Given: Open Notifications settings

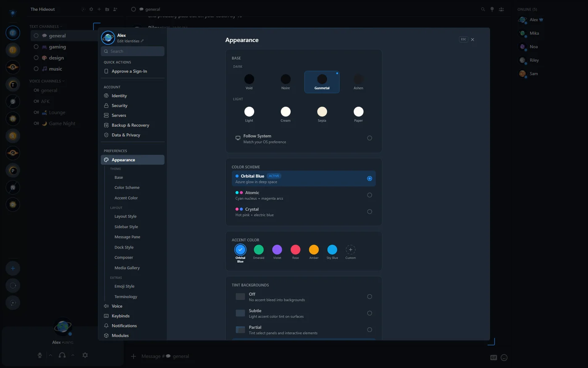Looking at the screenshot, I should pyautogui.click(x=133, y=326).
